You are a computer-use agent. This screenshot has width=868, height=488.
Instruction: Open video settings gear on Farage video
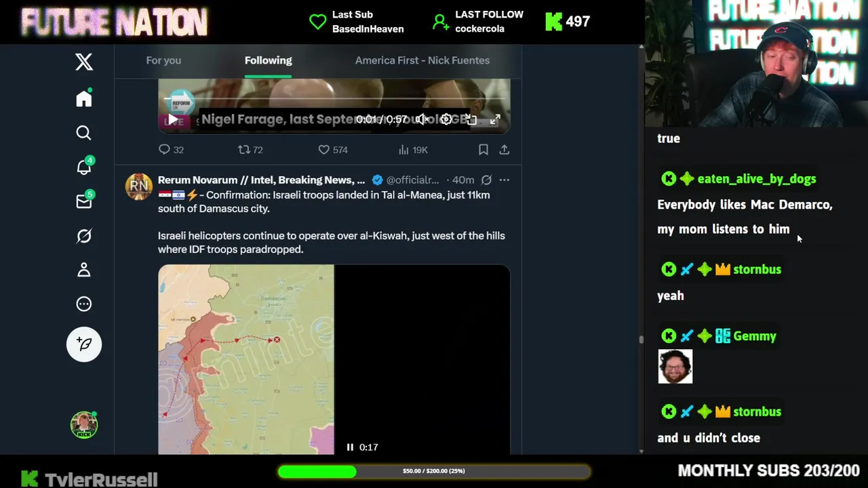pyautogui.click(x=446, y=120)
